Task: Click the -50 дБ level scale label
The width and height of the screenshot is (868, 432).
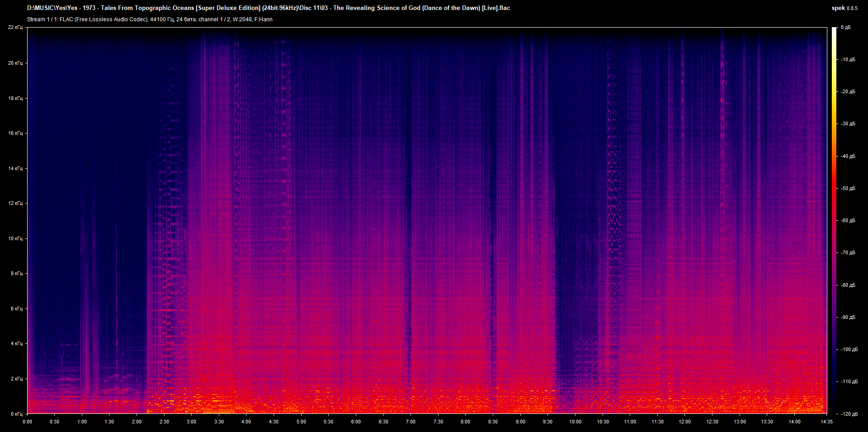Action: tap(848, 189)
